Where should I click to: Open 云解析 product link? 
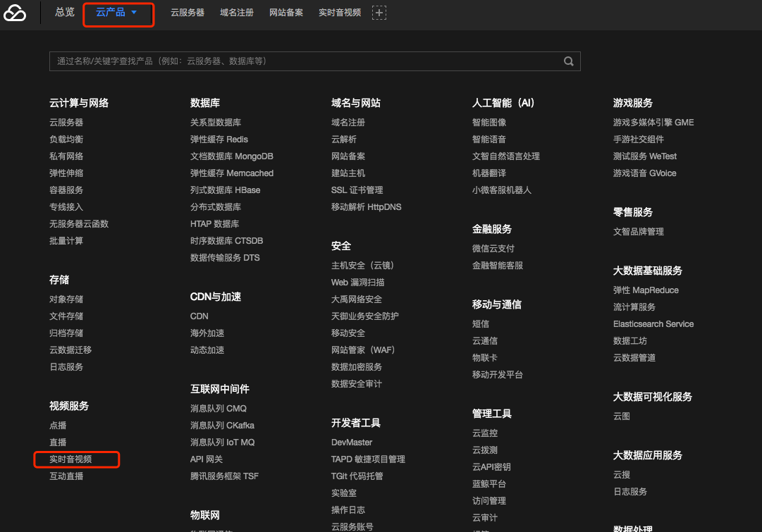click(343, 140)
